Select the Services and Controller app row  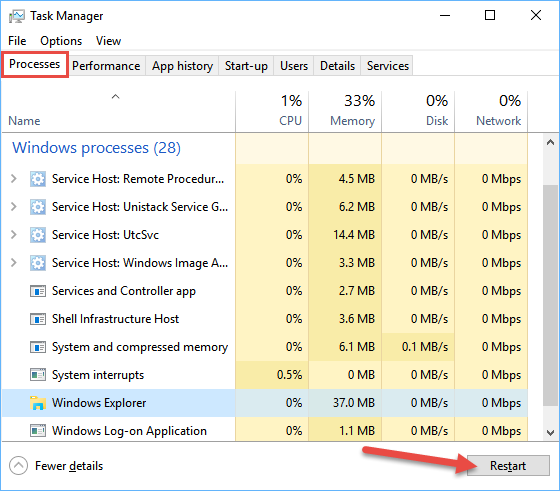click(x=265, y=291)
